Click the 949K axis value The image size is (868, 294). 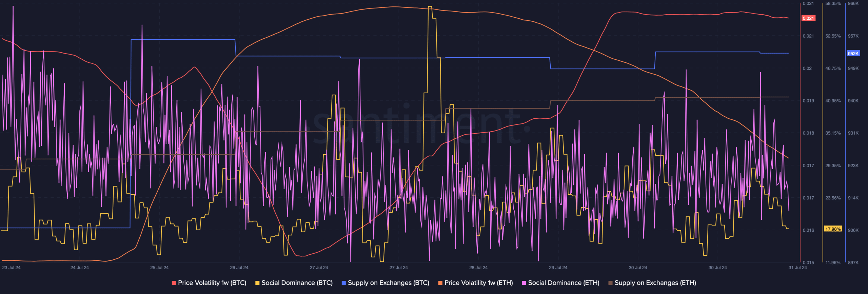point(853,68)
